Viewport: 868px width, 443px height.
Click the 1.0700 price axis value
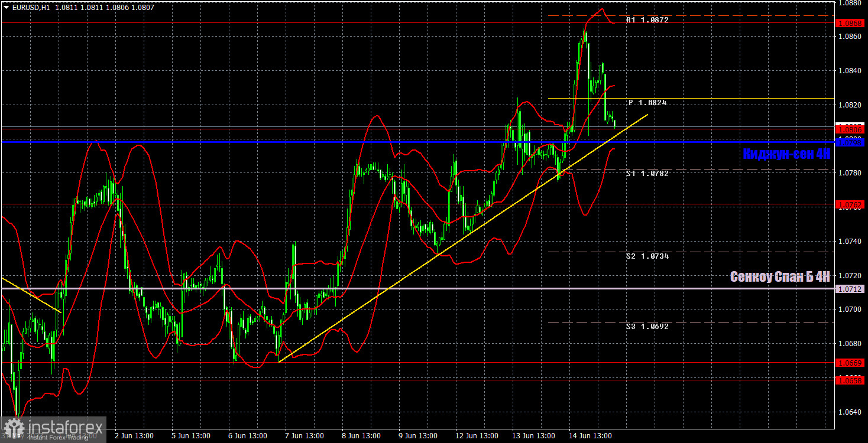pos(850,310)
